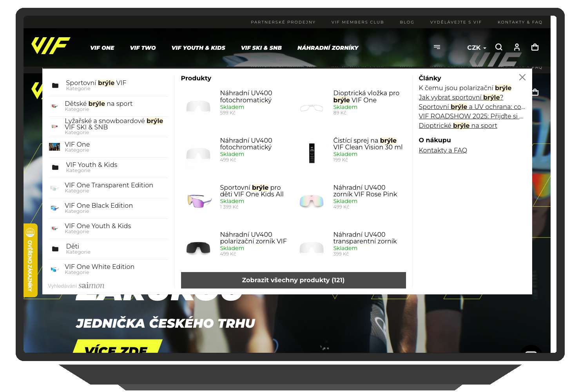Go to VIF MEMBERS CLUB top link
Screen dimensions: 580x392
[357, 22]
